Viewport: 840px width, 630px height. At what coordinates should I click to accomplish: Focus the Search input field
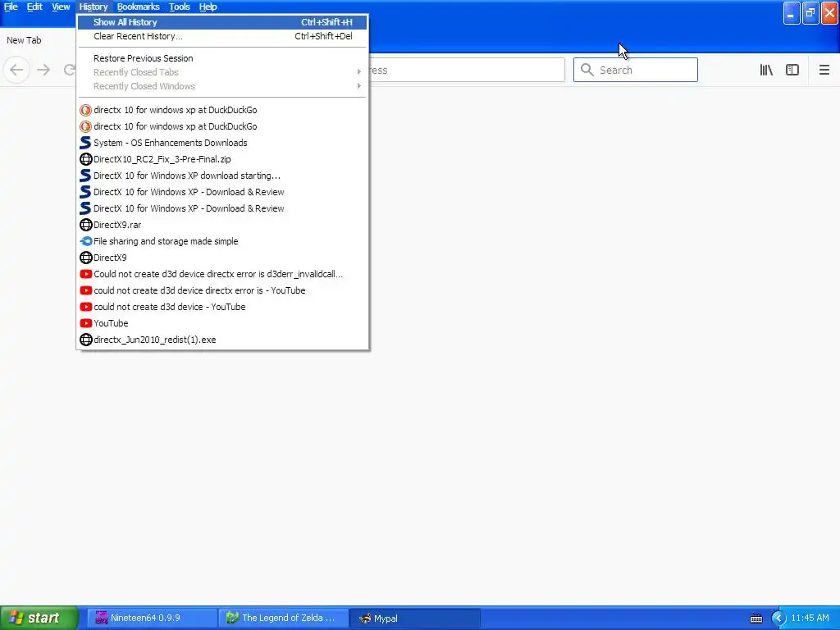636,71
